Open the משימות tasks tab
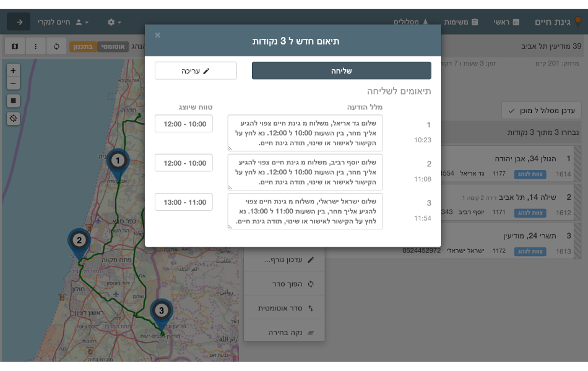 click(x=461, y=22)
